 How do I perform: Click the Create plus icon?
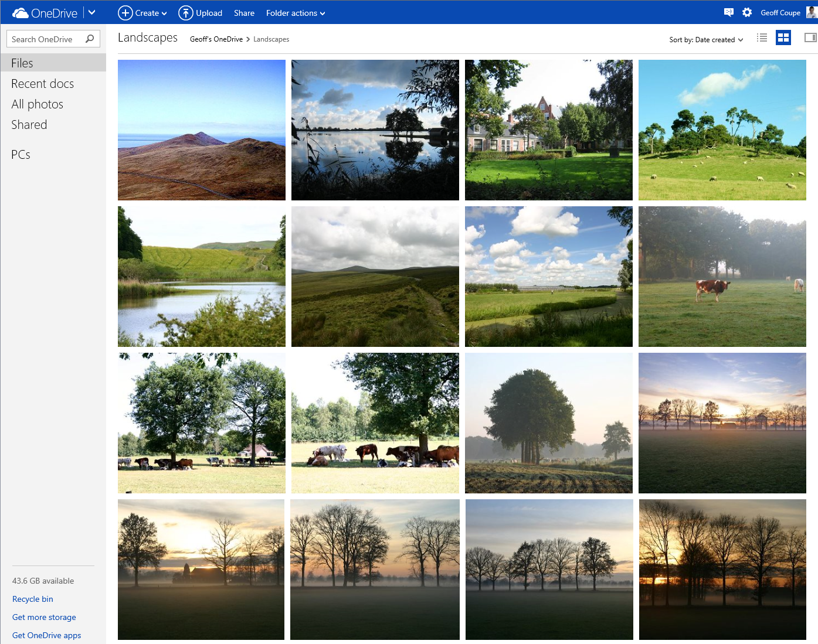click(x=125, y=13)
